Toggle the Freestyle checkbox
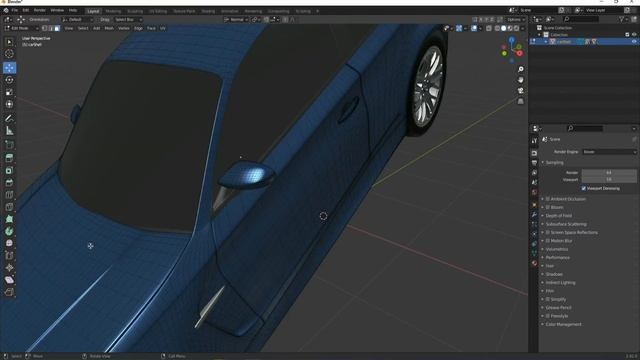 click(x=548, y=316)
